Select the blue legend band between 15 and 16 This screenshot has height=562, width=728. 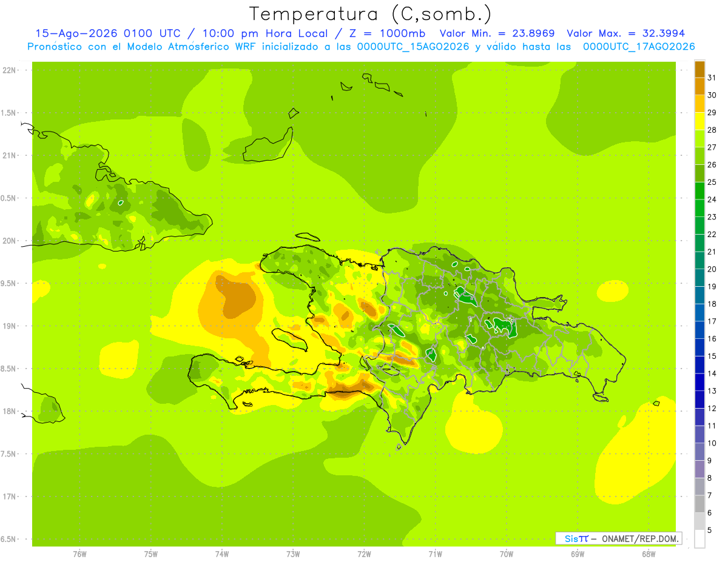(x=699, y=347)
